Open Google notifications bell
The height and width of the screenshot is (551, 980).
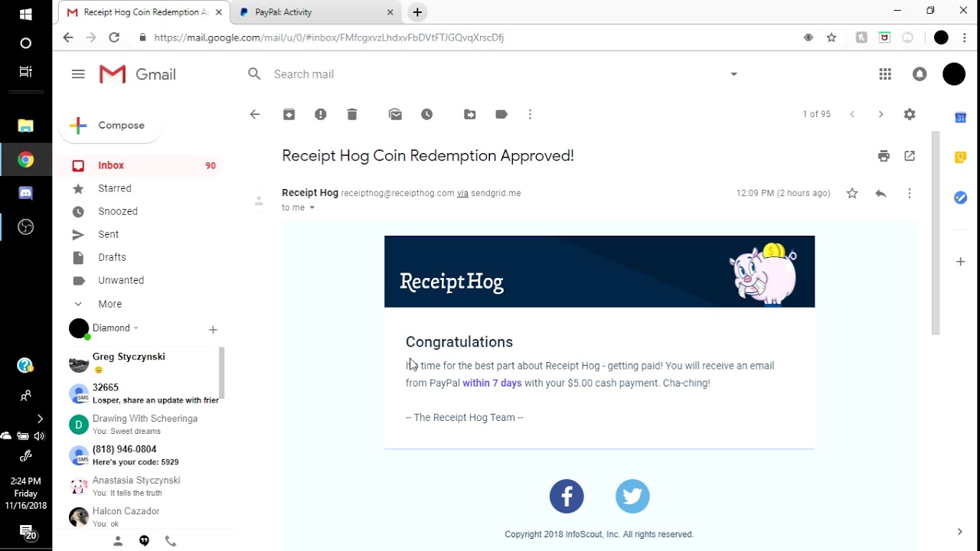(x=920, y=74)
